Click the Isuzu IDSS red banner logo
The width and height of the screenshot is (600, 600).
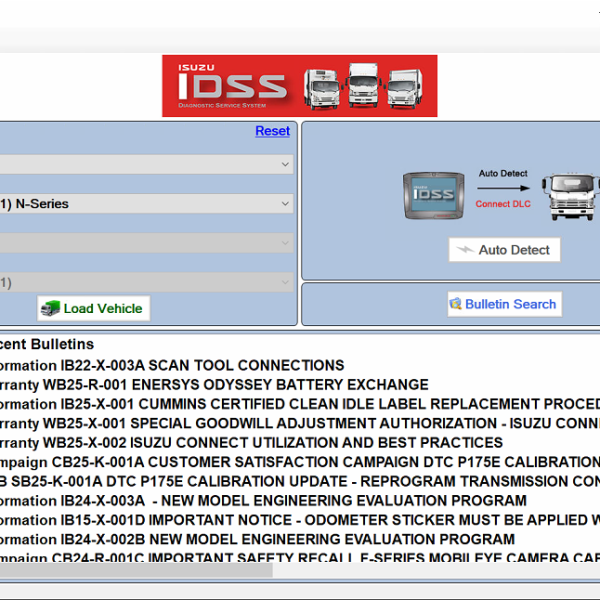coord(300,86)
